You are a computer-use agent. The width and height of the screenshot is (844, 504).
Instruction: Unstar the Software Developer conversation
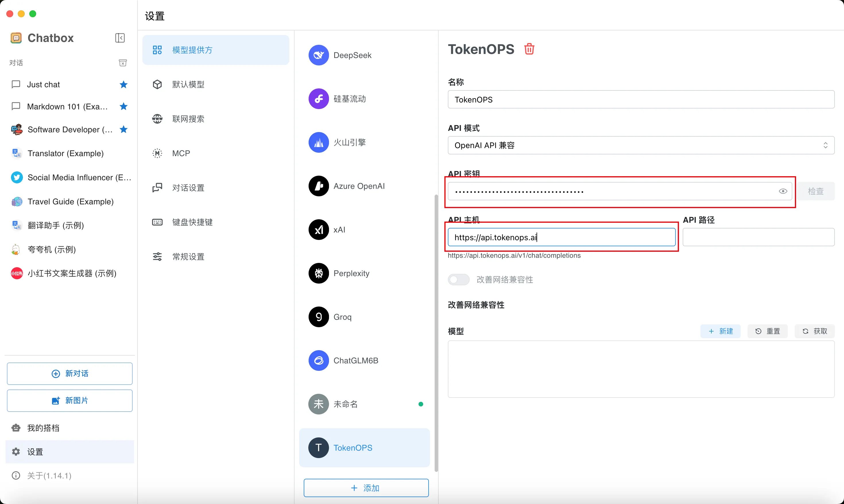coord(124,129)
